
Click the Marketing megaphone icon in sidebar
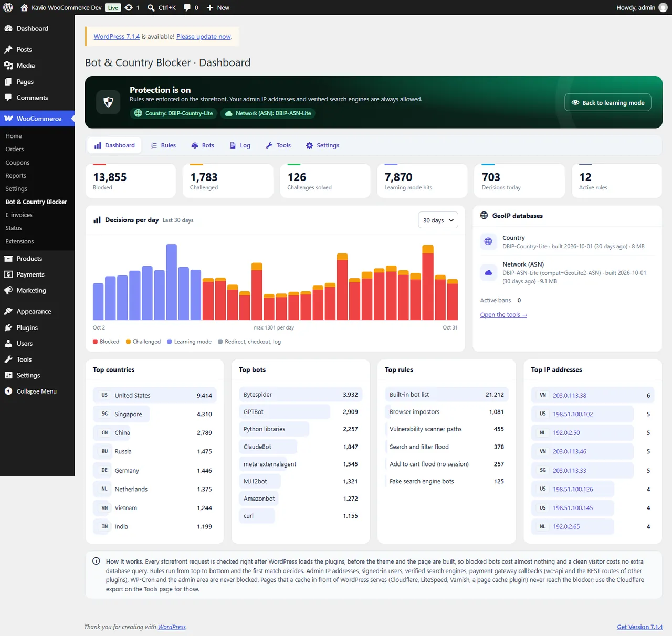(8, 290)
